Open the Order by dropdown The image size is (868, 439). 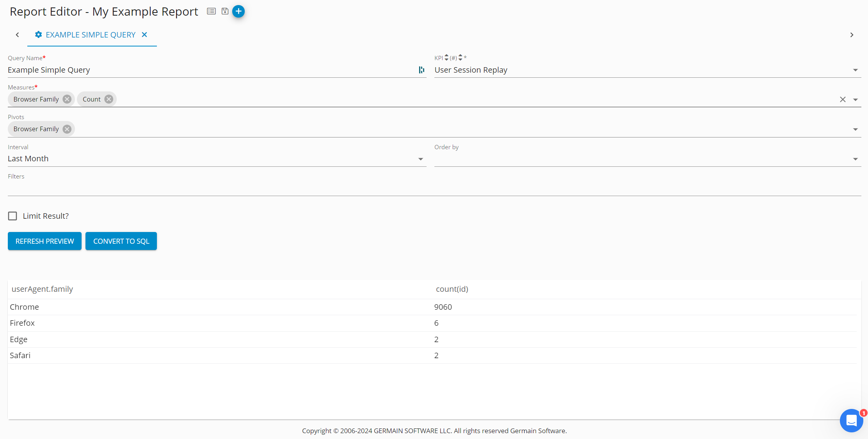[855, 159]
